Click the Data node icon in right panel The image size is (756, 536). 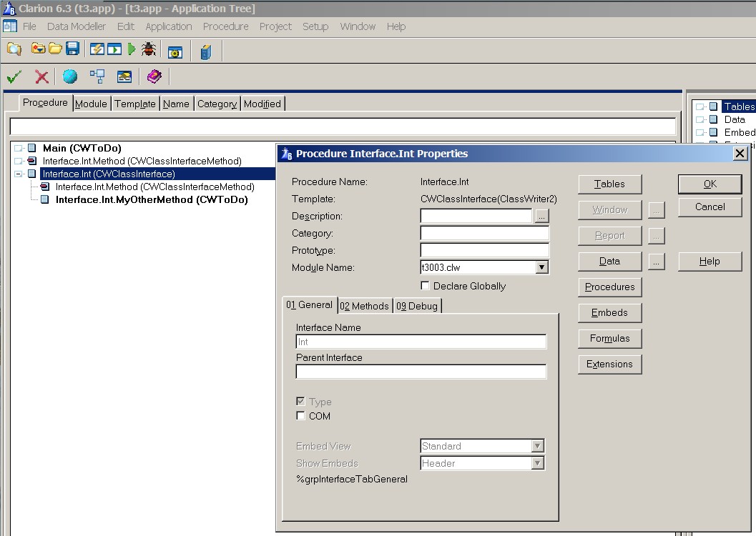pos(713,119)
